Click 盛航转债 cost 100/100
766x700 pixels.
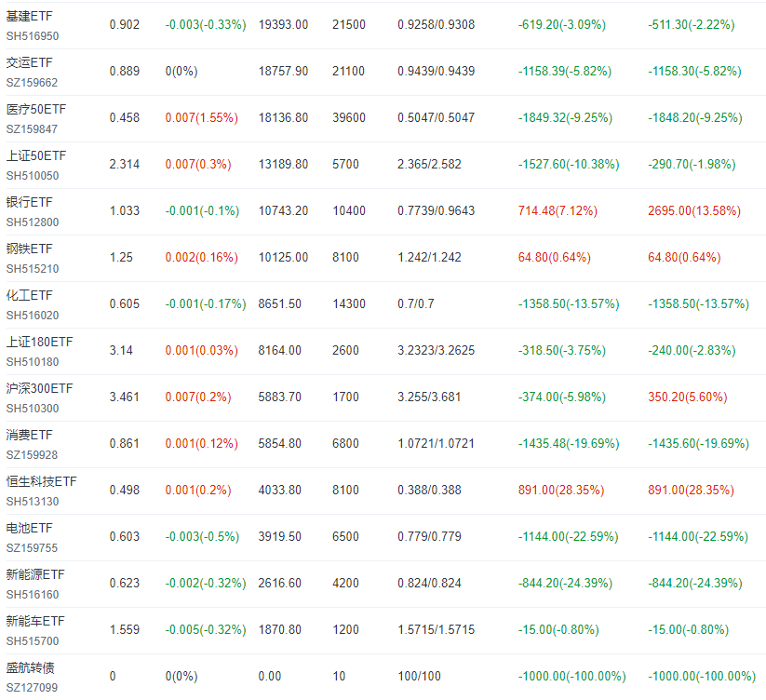(419, 676)
